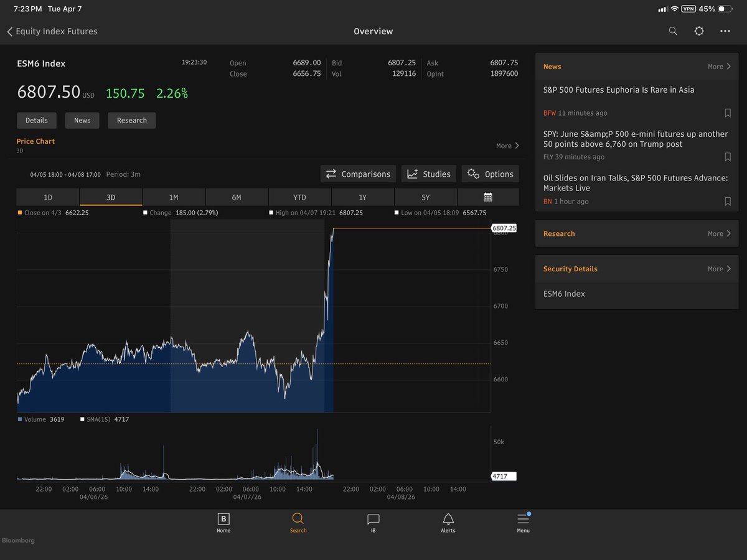
Task: Click the 6807.25 price axis label
Action: coord(504,228)
